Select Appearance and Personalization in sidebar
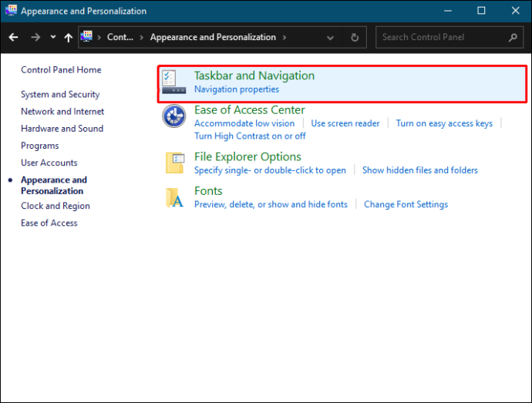532x403 pixels. [54, 185]
